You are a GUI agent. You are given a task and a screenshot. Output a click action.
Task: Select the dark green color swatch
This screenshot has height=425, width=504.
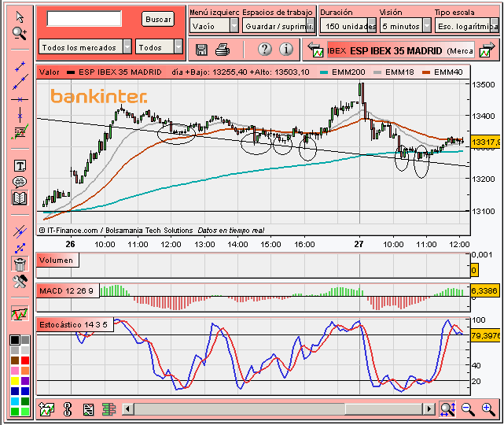25,401
